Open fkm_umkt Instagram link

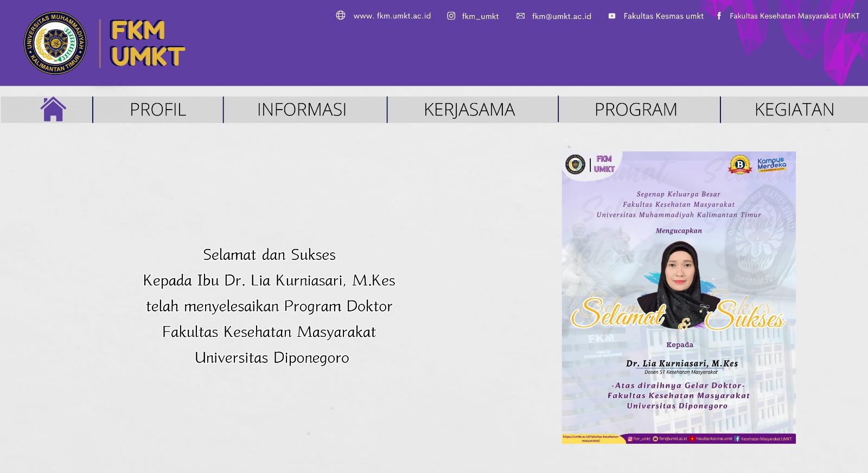click(x=480, y=16)
